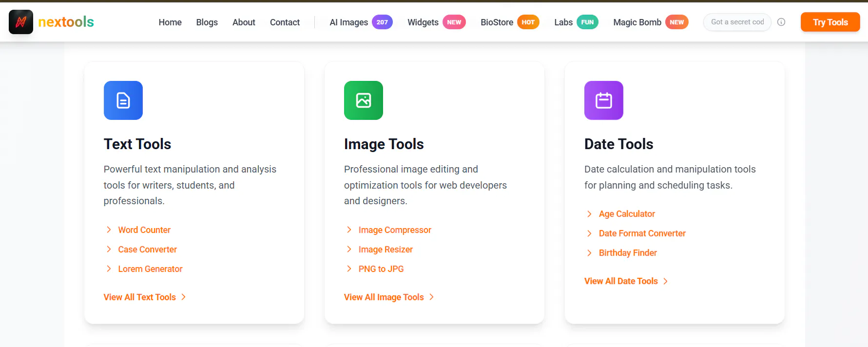
Task: Click the Date Tools heading
Action: [x=619, y=144]
